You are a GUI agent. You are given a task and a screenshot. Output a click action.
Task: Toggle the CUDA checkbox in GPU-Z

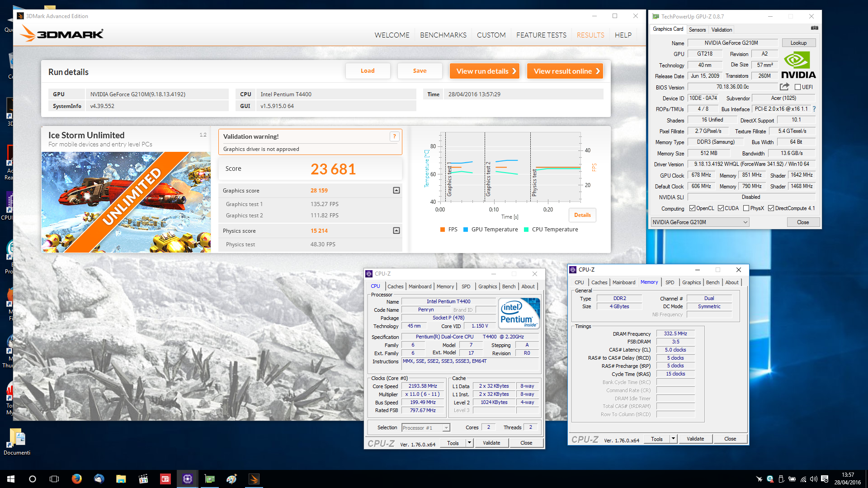(721, 208)
